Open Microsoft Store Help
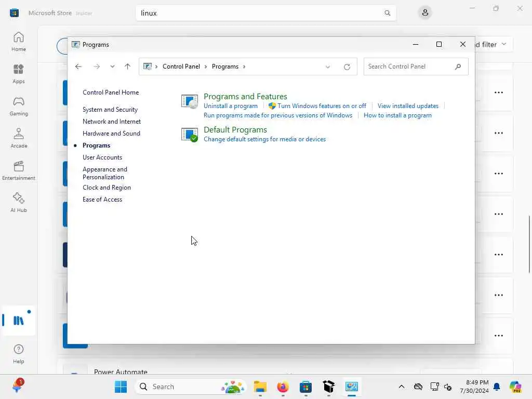This screenshot has width=532, height=399. tap(19, 354)
